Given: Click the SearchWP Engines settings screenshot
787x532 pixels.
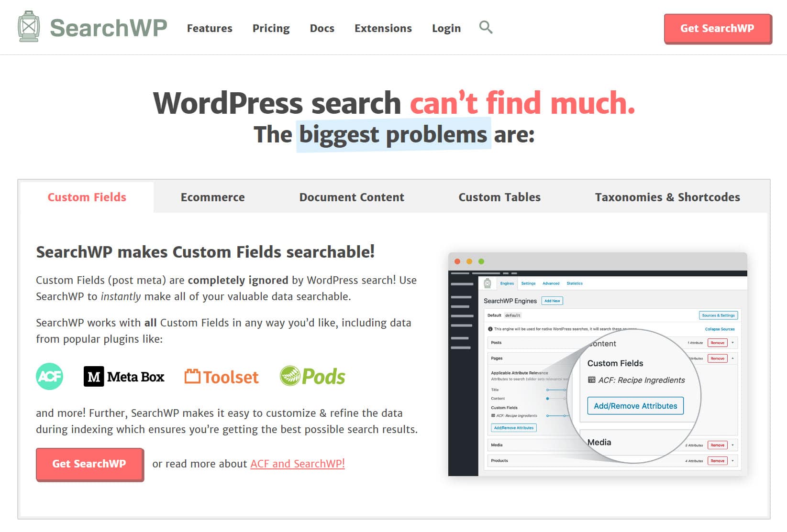Looking at the screenshot, I should 597,364.
